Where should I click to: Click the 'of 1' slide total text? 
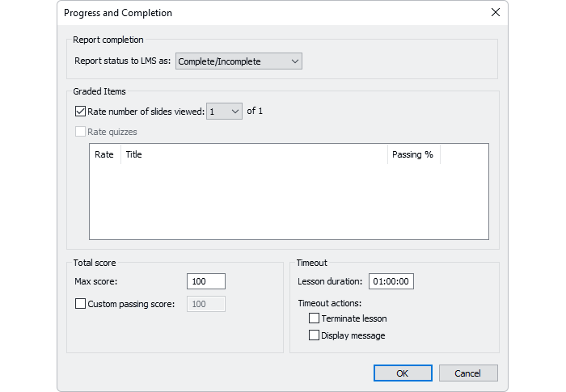pyautogui.click(x=255, y=111)
